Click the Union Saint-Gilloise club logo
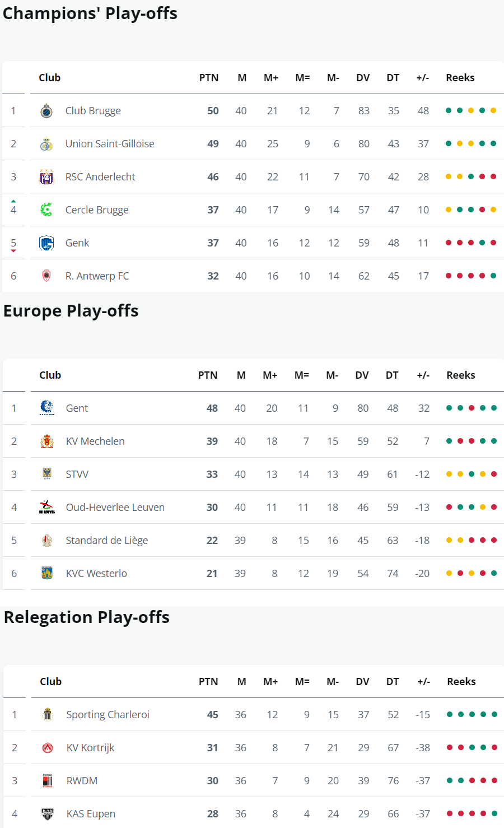Screen dimensions: 504x828 point(46,144)
